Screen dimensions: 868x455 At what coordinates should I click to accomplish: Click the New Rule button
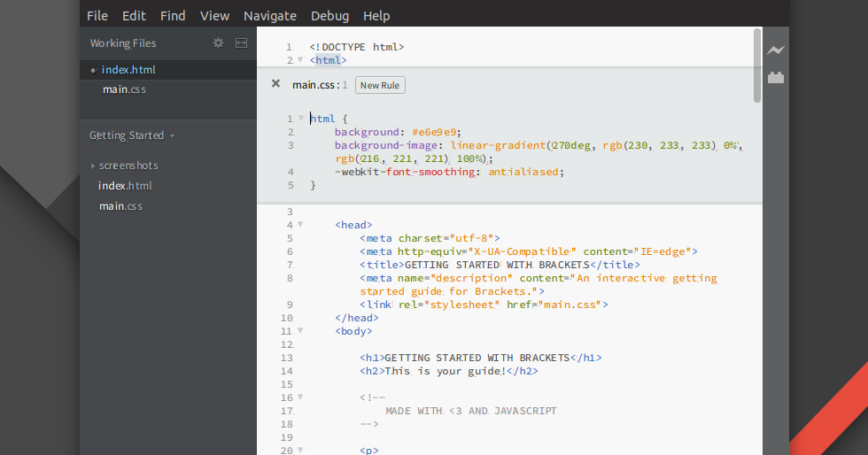(x=380, y=85)
